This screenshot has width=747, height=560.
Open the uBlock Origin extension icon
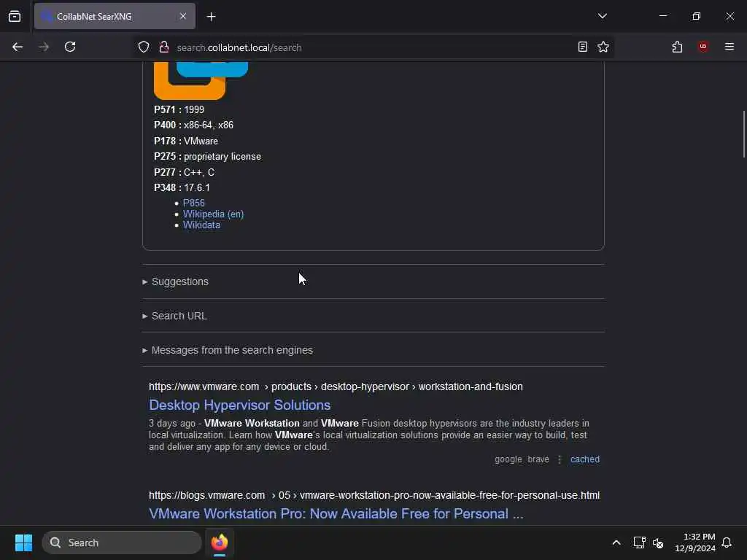[703, 47]
